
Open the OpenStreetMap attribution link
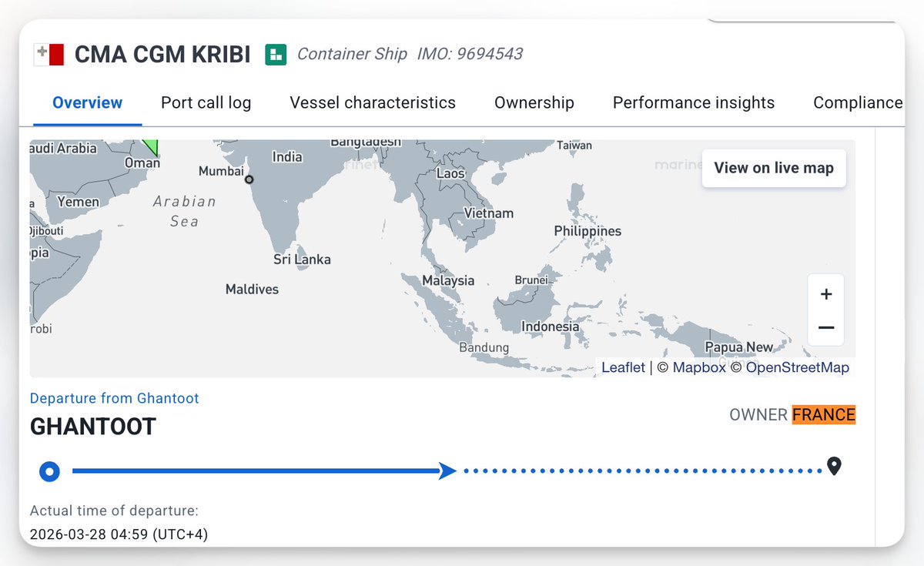point(798,367)
